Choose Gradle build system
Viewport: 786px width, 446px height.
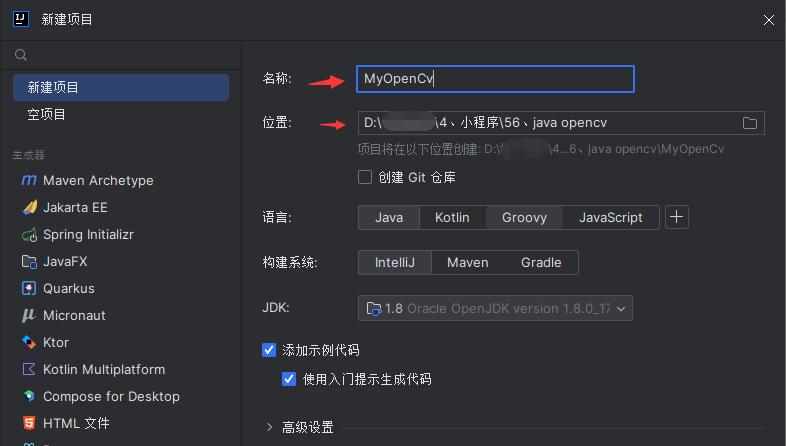click(x=541, y=263)
